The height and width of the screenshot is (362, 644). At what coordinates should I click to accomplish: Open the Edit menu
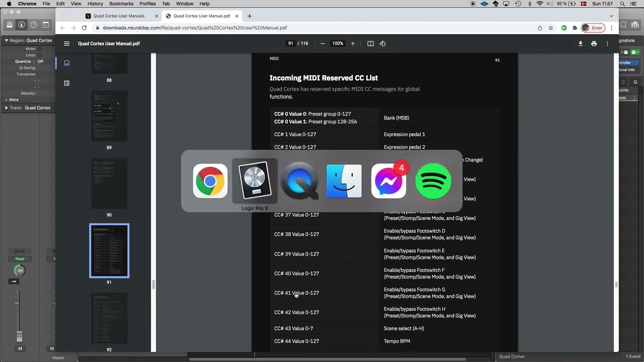(60, 4)
